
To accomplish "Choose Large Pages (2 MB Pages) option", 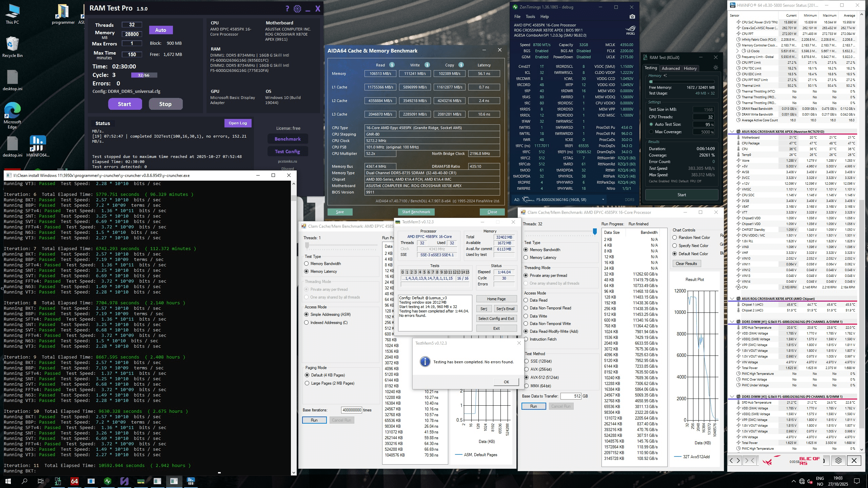I will point(307,383).
